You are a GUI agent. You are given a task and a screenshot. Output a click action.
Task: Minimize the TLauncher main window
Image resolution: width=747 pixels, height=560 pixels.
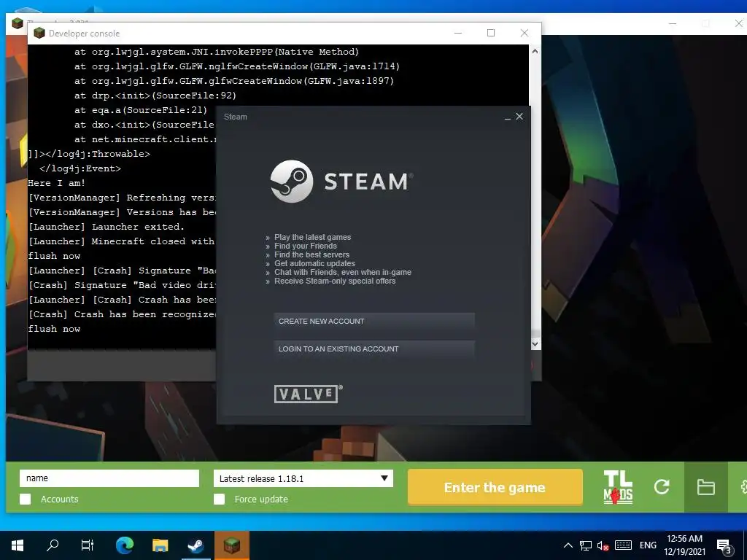pos(673,23)
